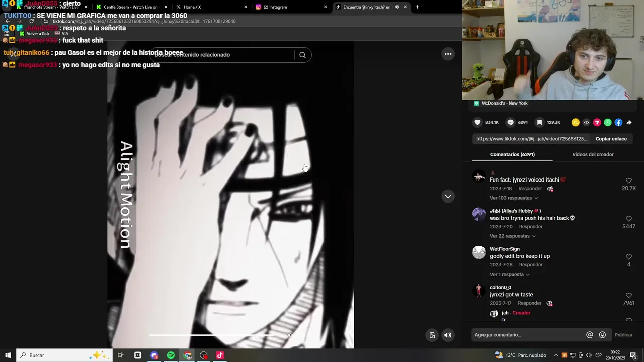Get the embed code via the code icon
644x362 pixels.
(586, 122)
